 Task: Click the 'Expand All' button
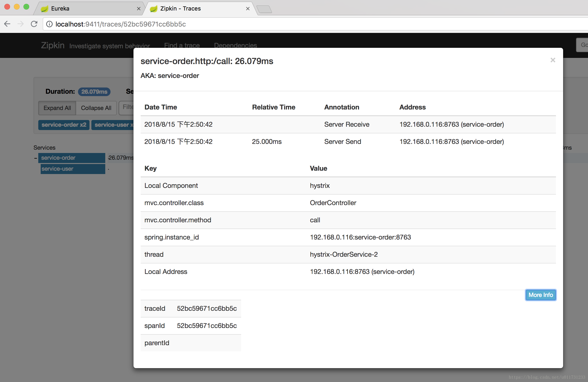point(57,108)
